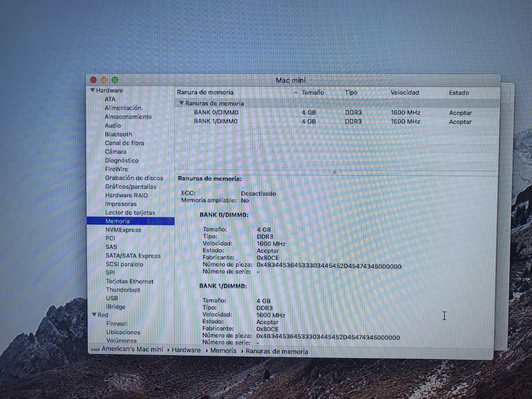Select Thunderbolt in the sidebar
The height and width of the screenshot is (399, 532).
(x=123, y=290)
